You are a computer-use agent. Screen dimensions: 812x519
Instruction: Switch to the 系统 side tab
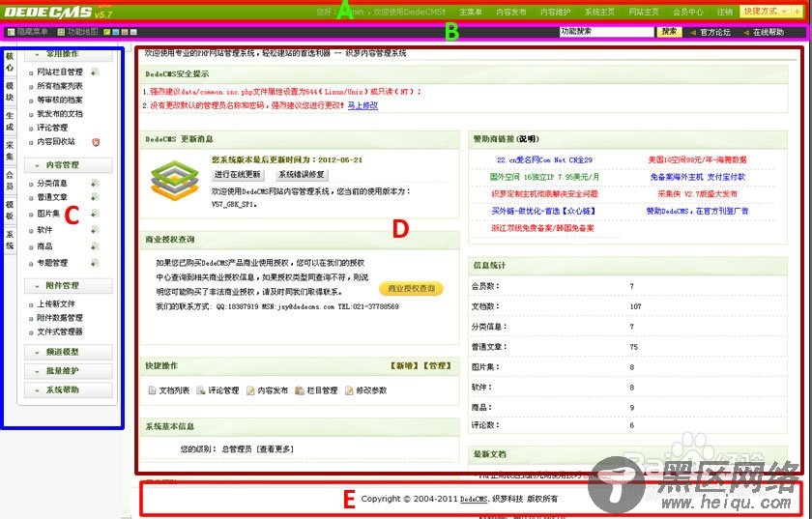10,240
